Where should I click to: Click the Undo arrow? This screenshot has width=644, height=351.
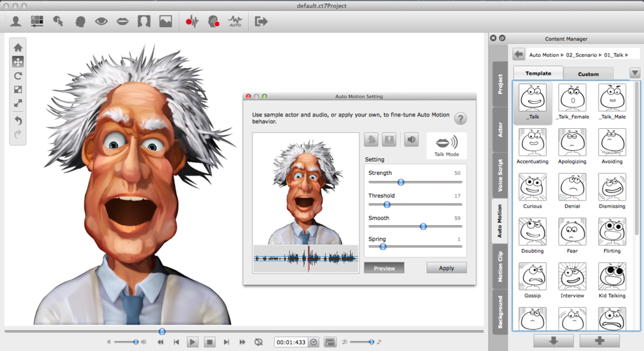point(18,121)
